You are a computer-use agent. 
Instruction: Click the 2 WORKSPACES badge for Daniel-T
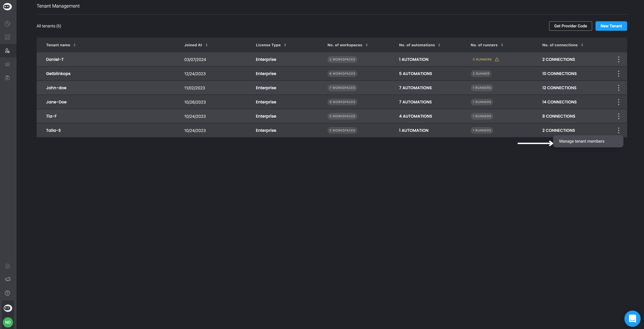[342, 59]
